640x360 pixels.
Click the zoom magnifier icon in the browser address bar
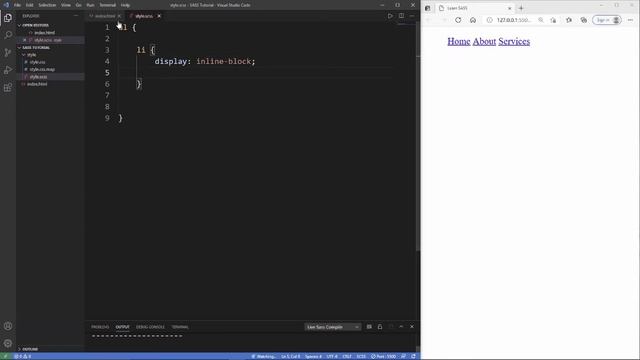(541, 20)
